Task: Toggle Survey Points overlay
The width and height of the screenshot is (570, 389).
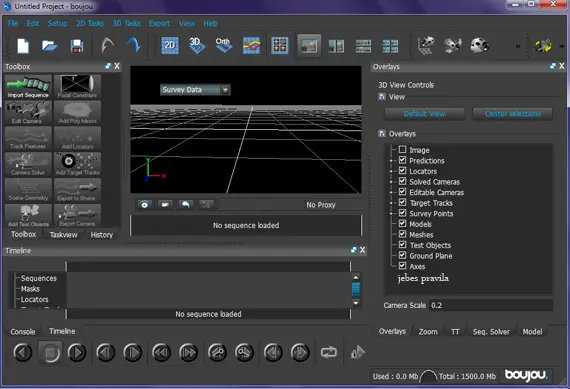Action: [x=402, y=213]
